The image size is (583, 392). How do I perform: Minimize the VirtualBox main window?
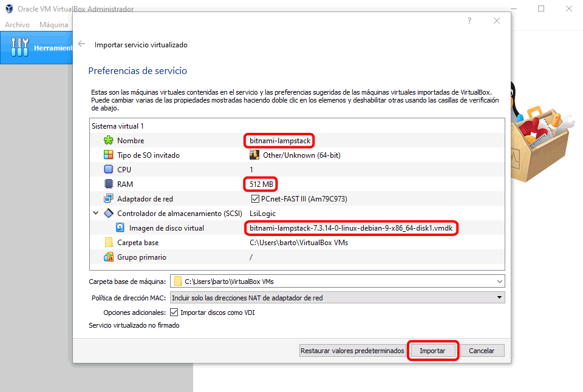514,8
